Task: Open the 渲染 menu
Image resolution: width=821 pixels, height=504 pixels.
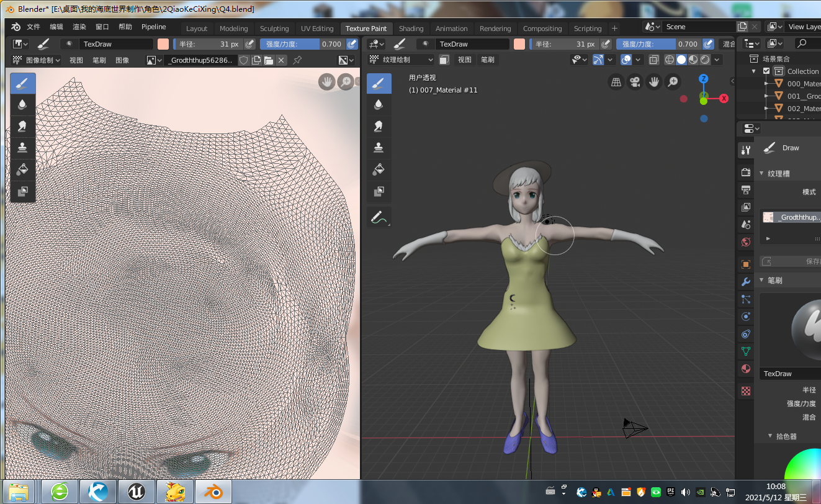Action: point(79,27)
